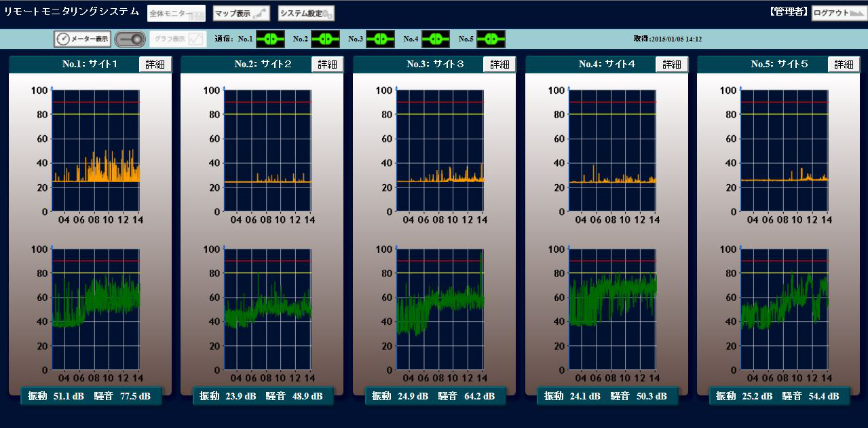The width and height of the screenshot is (868, 428).
Task: Click the green noise chart of サイト3
Action: (440, 310)
